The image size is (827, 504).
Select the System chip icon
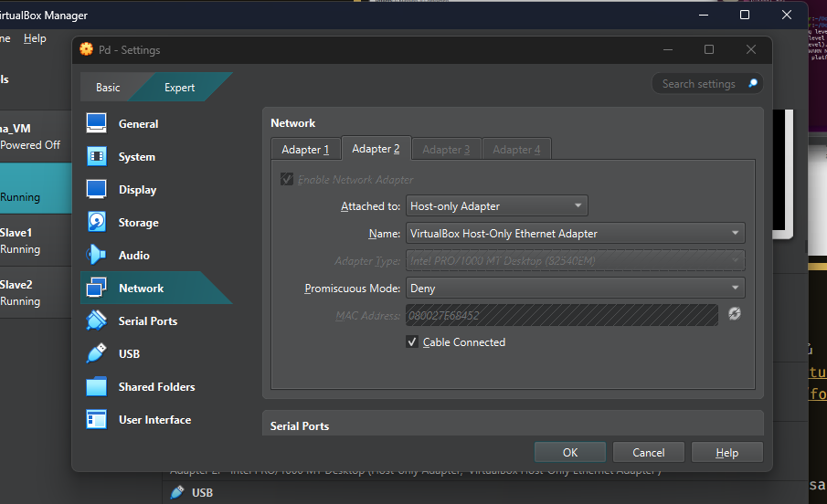97,157
